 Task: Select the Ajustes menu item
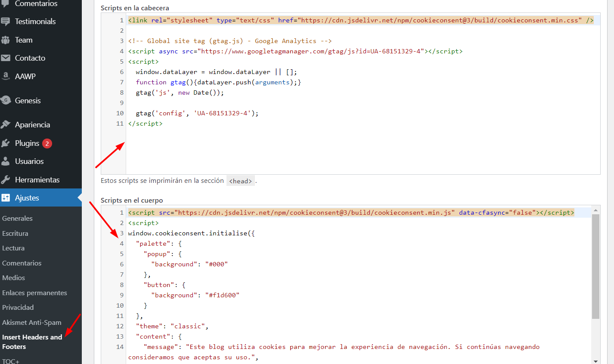(x=27, y=198)
